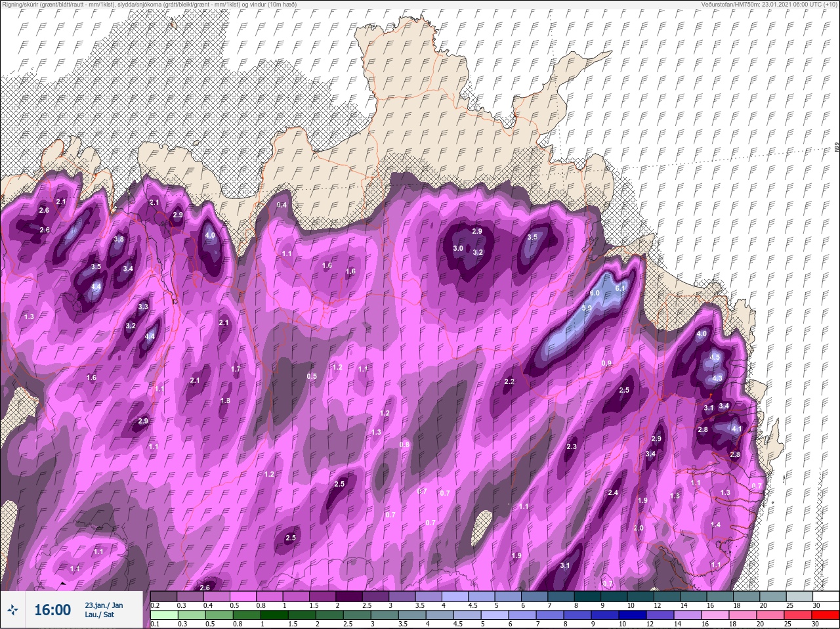Pick the dark purple upper-legend swatch above 2
This screenshot has width=840, height=629.
tap(349, 596)
